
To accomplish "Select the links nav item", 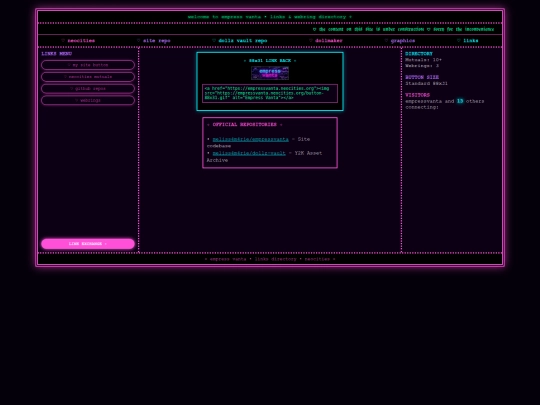I will [468, 41].
